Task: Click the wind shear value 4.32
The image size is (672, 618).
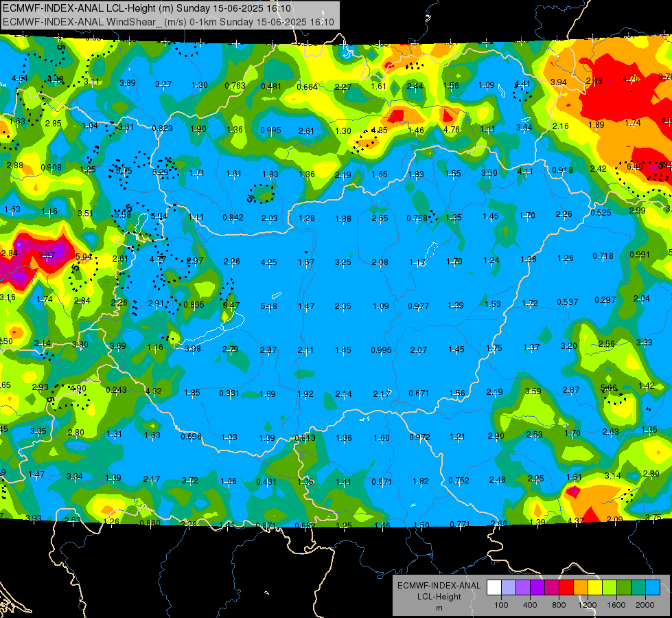Action: click(154, 391)
